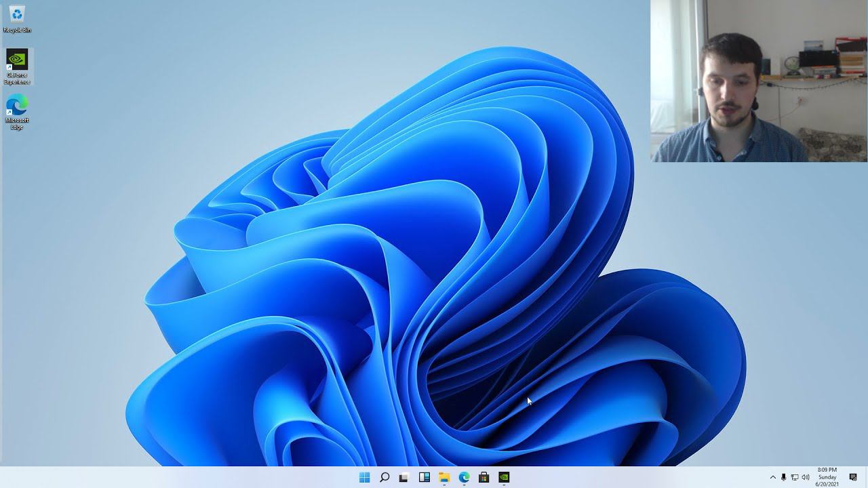Open the volume control in the tray
This screenshot has width=868, height=488.
pyautogui.click(x=806, y=477)
